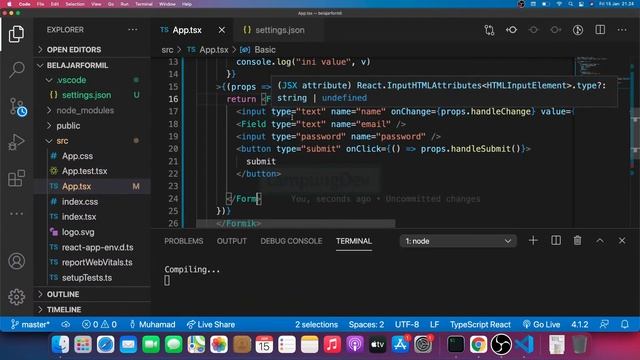Open Visual Studio Code from the Dock
Viewport: 640px width, 360px height.
(524, 344)
